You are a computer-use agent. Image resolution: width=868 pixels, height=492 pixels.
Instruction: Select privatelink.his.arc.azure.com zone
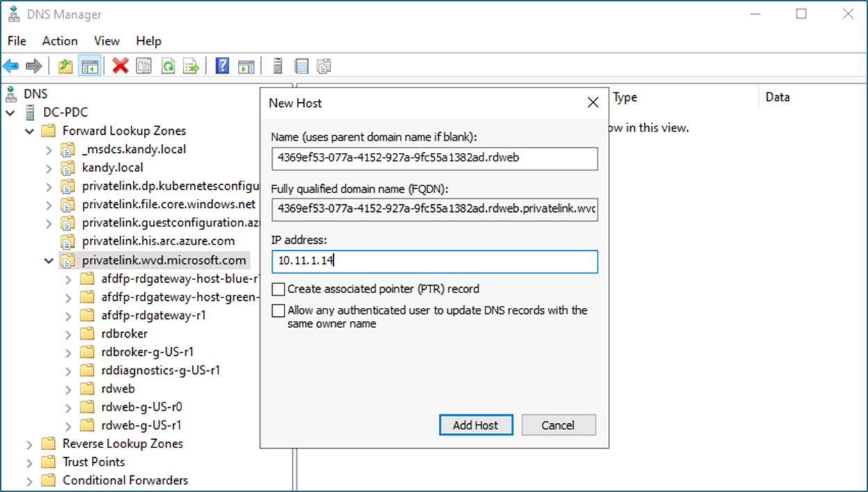(x=158, y=241)
